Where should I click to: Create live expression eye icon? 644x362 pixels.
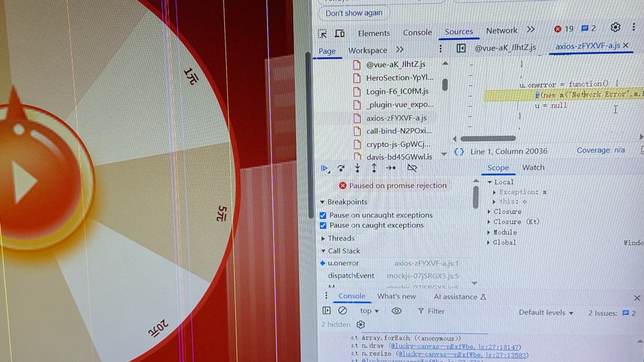click(396, 311)
